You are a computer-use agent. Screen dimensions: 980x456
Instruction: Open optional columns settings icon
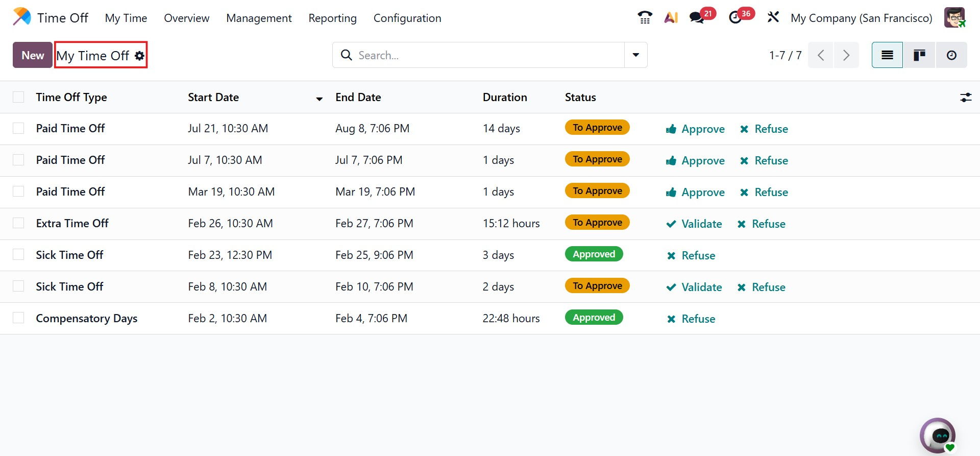[965, 98]
